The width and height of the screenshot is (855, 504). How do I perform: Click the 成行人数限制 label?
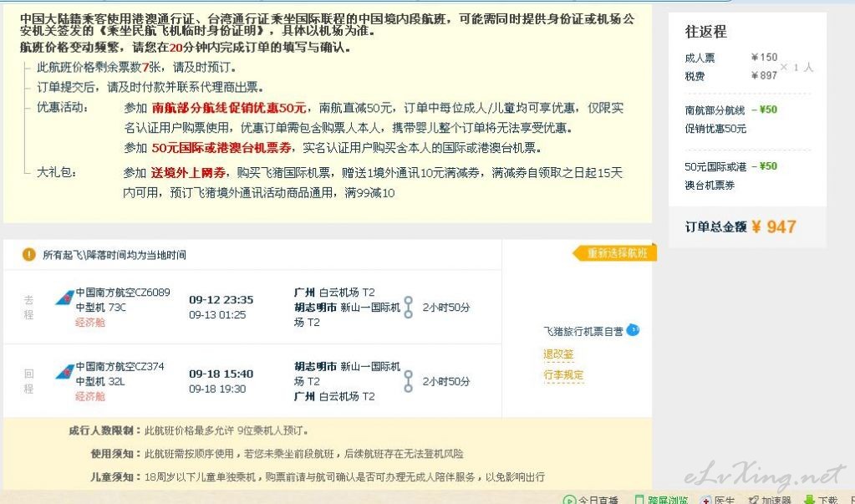coord(104,430)
